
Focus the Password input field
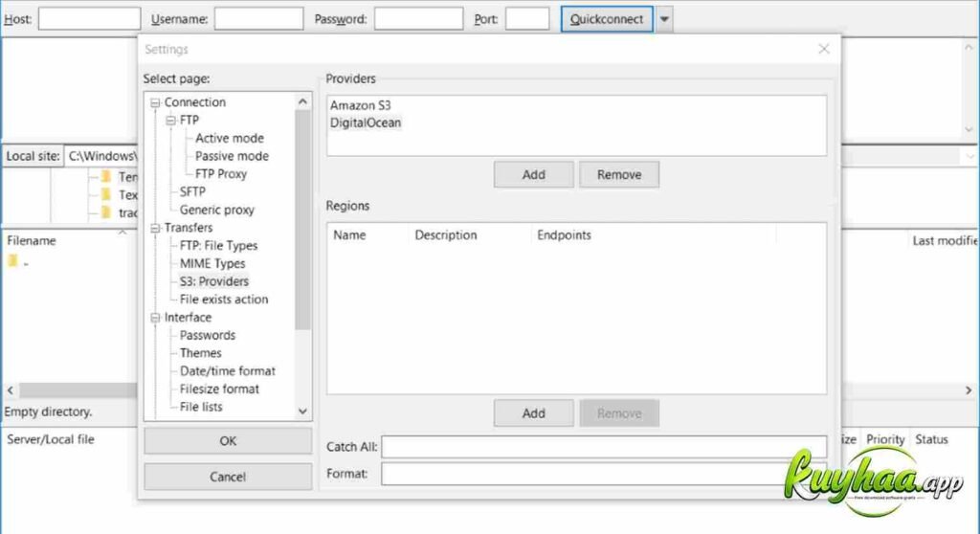(x=419, y=19)
